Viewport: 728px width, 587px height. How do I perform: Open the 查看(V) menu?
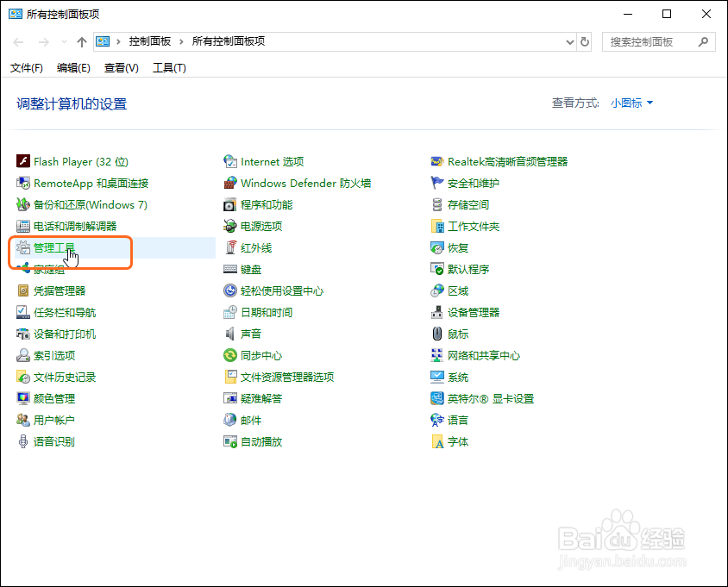(121, 68)
